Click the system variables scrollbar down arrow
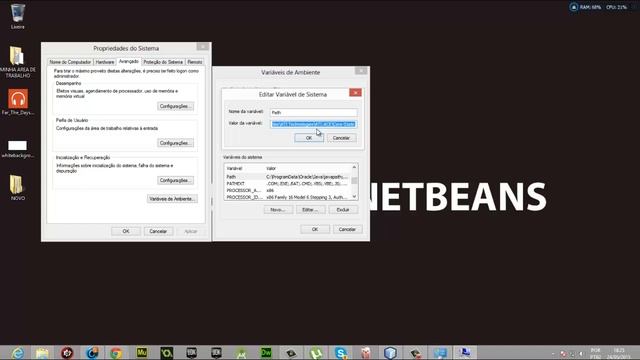Image resolution: width=640 pixels, height=360 pixels. point(354,197)
